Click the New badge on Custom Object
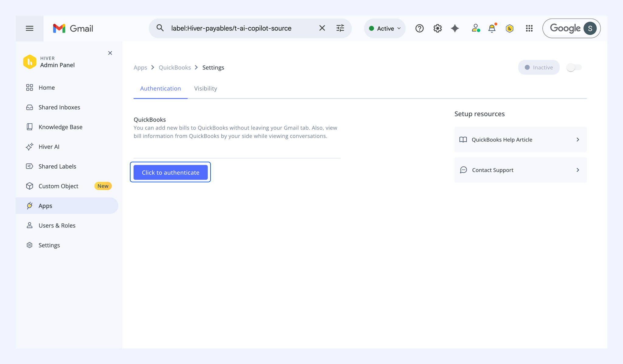 tap(103, 186)
